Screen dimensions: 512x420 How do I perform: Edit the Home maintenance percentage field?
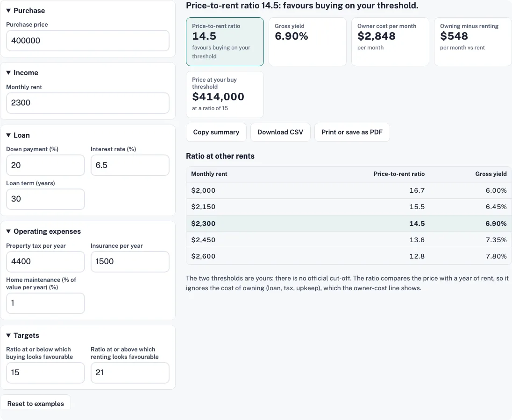[x=45, y=303]
